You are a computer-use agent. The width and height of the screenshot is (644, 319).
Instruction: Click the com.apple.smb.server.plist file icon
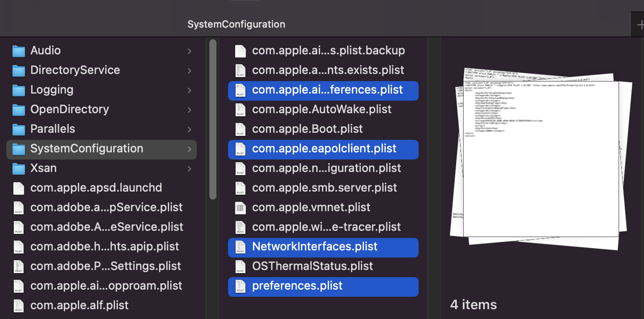click(240, 188)
